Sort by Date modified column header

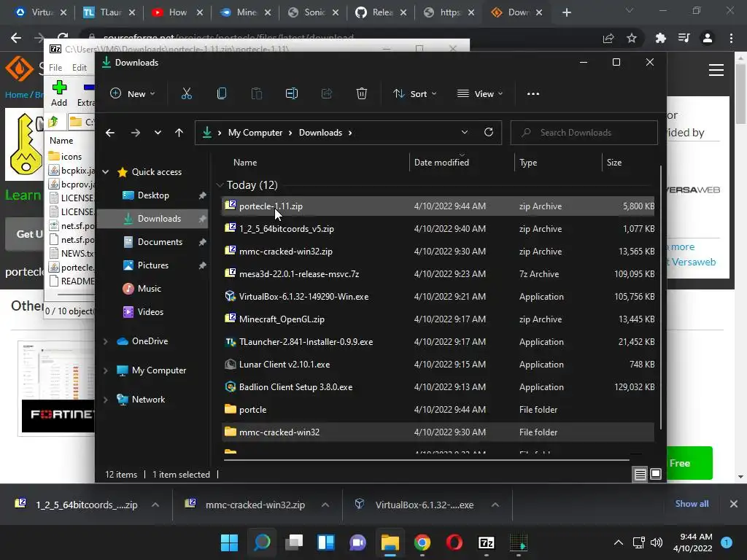[441, 163]
